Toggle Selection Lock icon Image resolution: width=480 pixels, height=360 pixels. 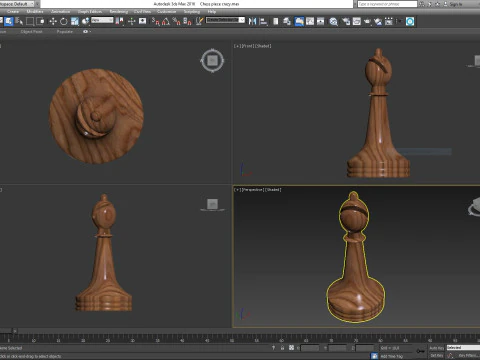tap(282, 348)
